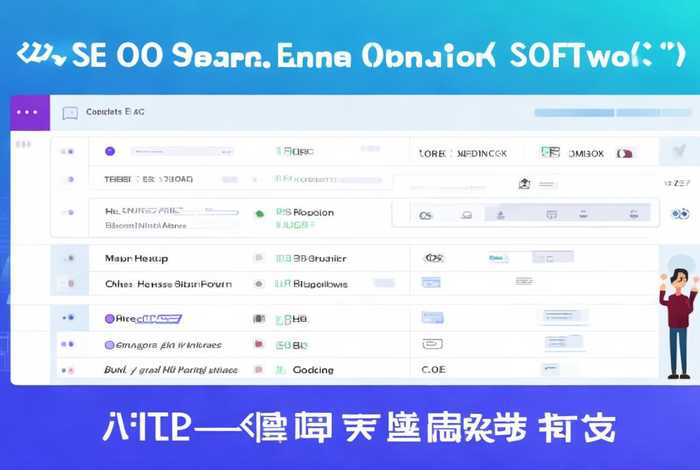Screen dimensions: 700x470
Task: Click the eye-like icon in Maon Hexup row
Action: pos(433,258)
